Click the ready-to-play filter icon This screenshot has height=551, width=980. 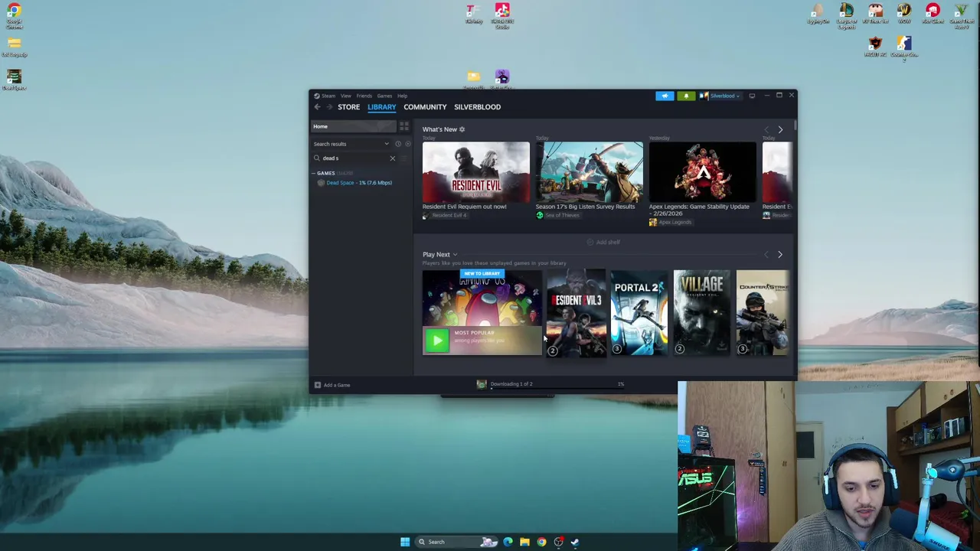pyautogui.click(x=407, y=144)
